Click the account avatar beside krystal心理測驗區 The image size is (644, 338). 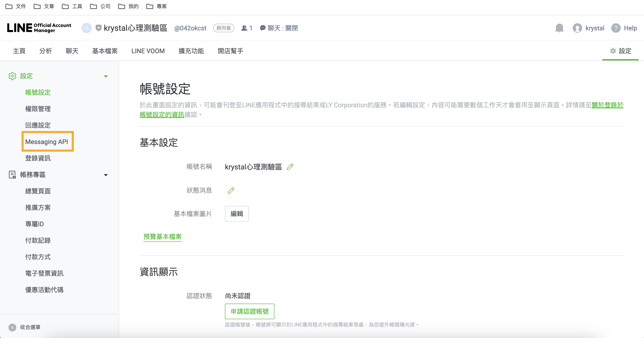86,28
